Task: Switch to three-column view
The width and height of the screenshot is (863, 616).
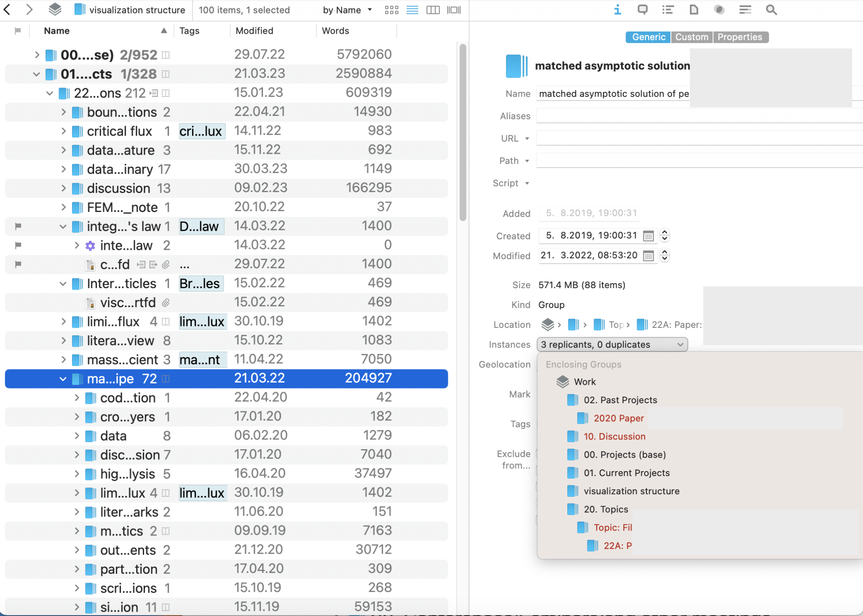Action: click(x=433, y=10)
